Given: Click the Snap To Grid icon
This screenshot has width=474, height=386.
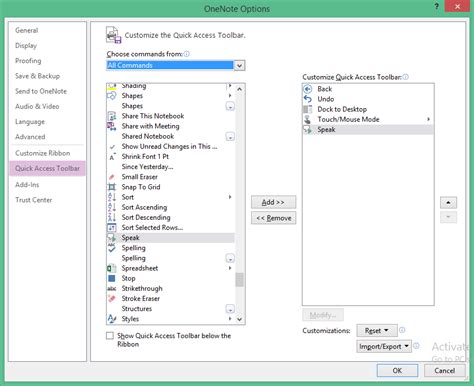Looking at the screenshot, I should tap(112, 187).
